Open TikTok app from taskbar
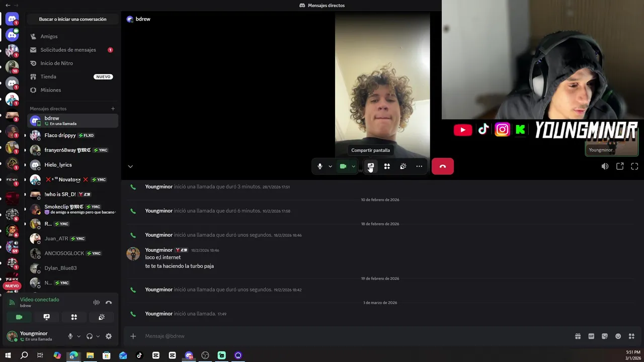 pyautogui.click(x=139, y=355)
